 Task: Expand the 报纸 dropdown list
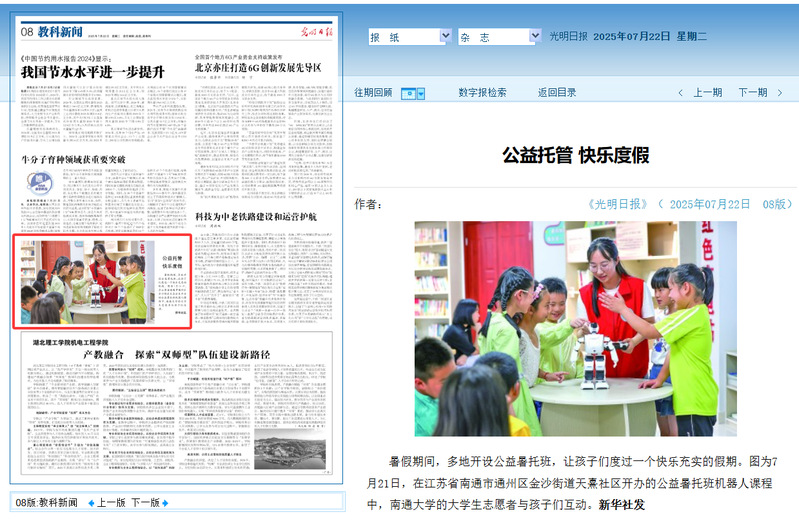(445, 36)
